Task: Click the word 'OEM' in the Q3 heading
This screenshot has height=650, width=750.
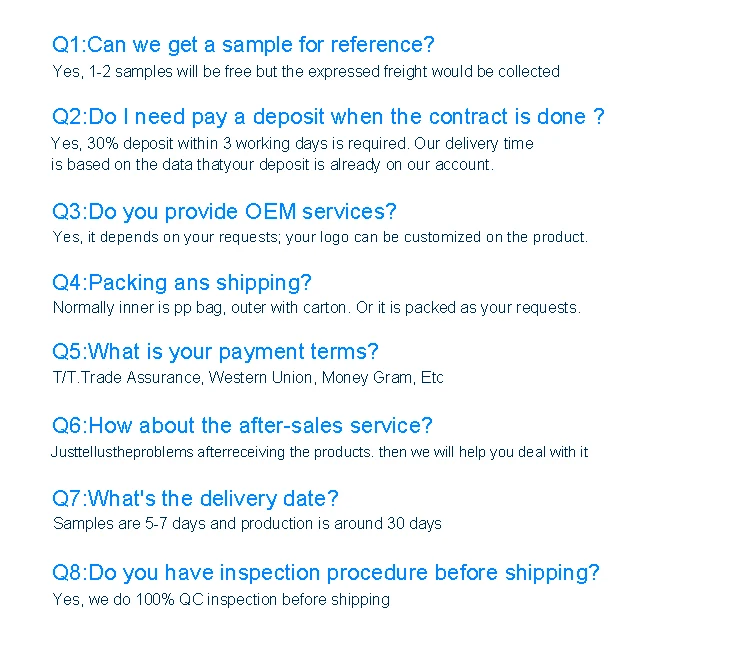Action: [272, 212]
